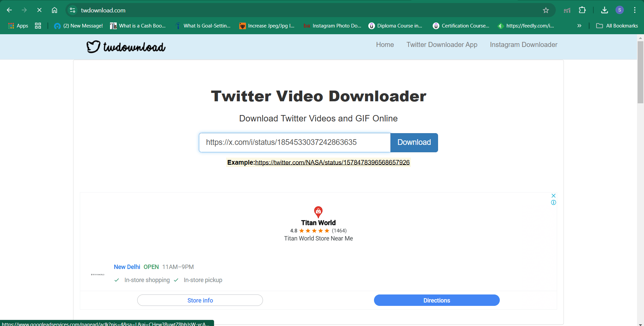Image resolution: width=644 pixels, height=326 pixels.
Task: Open the profile avatar S
Action: pyautogui.click(x=620, y=10)
